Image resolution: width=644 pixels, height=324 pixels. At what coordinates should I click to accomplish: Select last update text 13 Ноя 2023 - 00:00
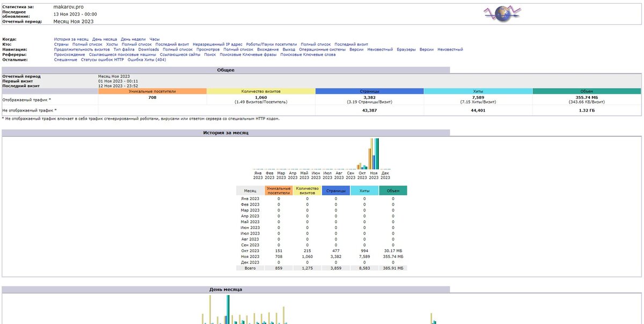tap(75, 14)
